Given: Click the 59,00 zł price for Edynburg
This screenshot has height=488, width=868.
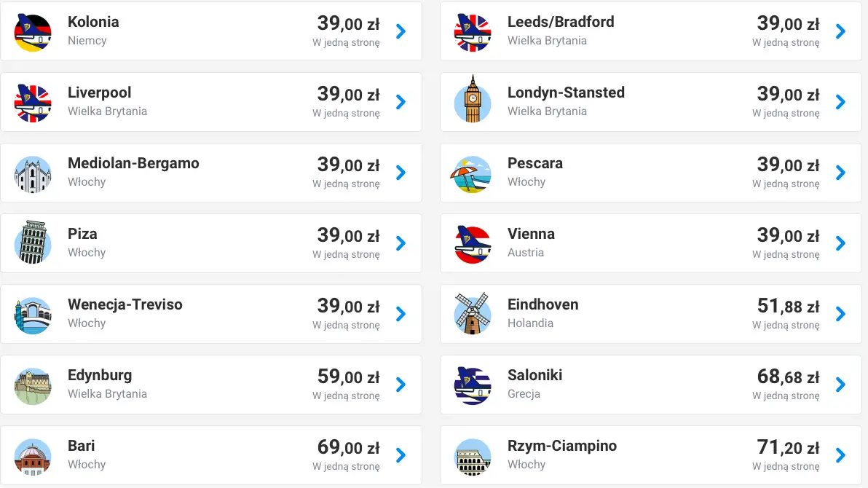Looking at the screenshot, I should pyautogui.click(x=348, y=377).
